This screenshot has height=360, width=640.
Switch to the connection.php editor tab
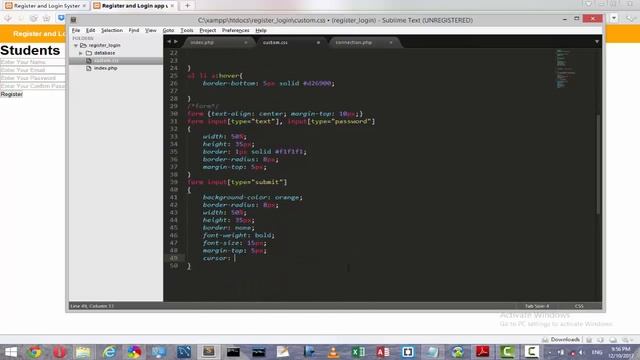tap(364, 42)
